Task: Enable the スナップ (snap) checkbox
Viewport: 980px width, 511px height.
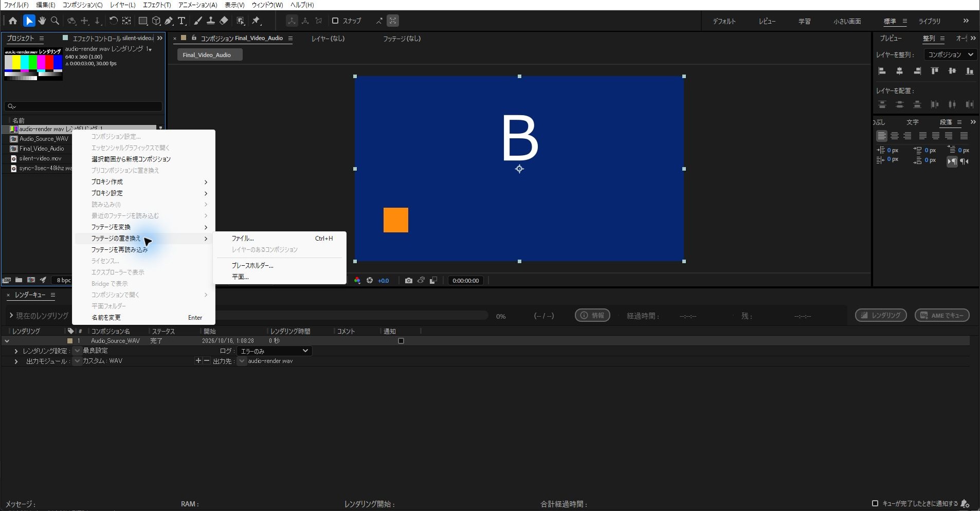Action: click(x=335, y=21)
